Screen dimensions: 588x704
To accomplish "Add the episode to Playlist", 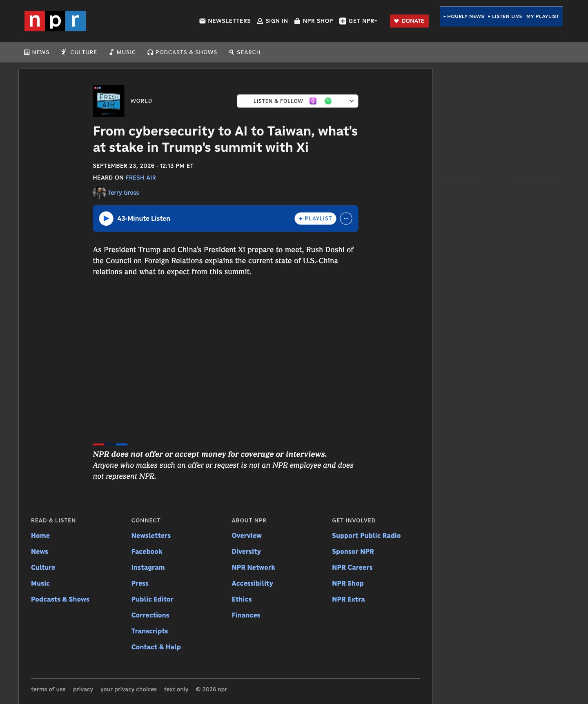I will (315, 218).
